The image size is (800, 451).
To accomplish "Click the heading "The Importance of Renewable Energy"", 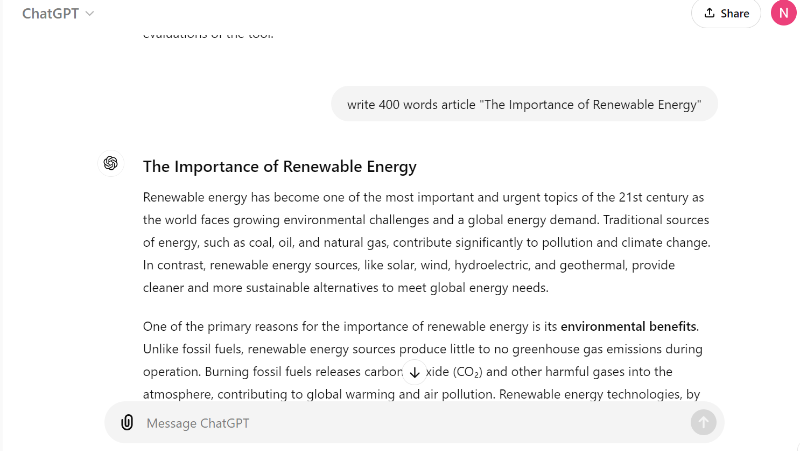I will point(279,167).
